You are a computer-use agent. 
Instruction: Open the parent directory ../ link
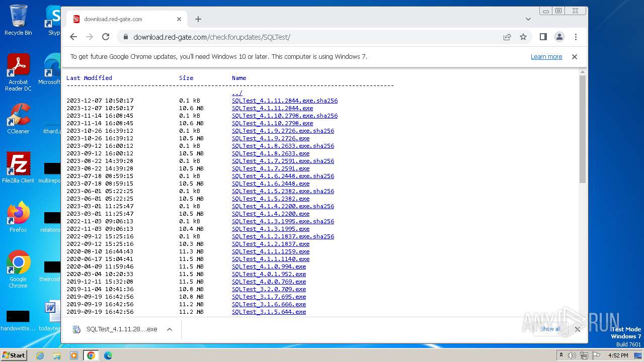pos(237,93)
